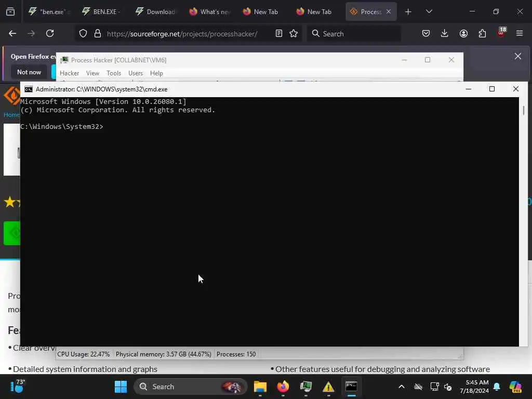The width and height of the screenshot is (532, 399).
Task: Open the Extensions puzzle icon
Action: click(x=482, y=33)
